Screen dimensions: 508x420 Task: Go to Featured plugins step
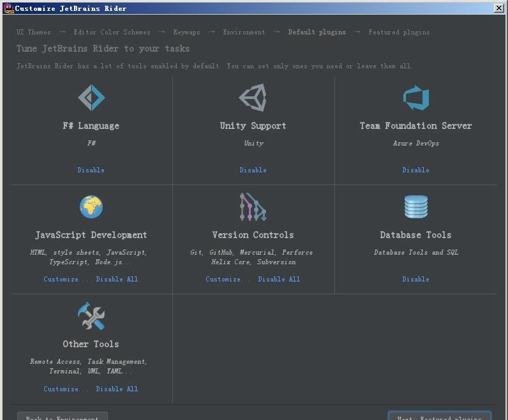(x=399, y=32)
